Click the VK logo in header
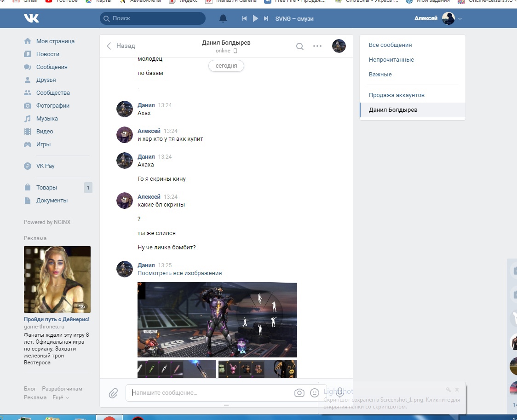Screen dimensions: 517x420 (x=31, y=18)
